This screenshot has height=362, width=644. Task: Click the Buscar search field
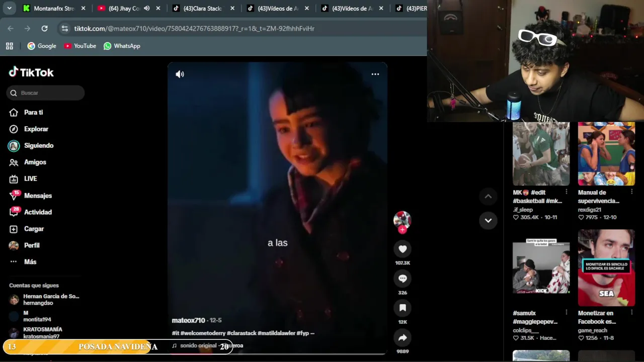[46, 93]
